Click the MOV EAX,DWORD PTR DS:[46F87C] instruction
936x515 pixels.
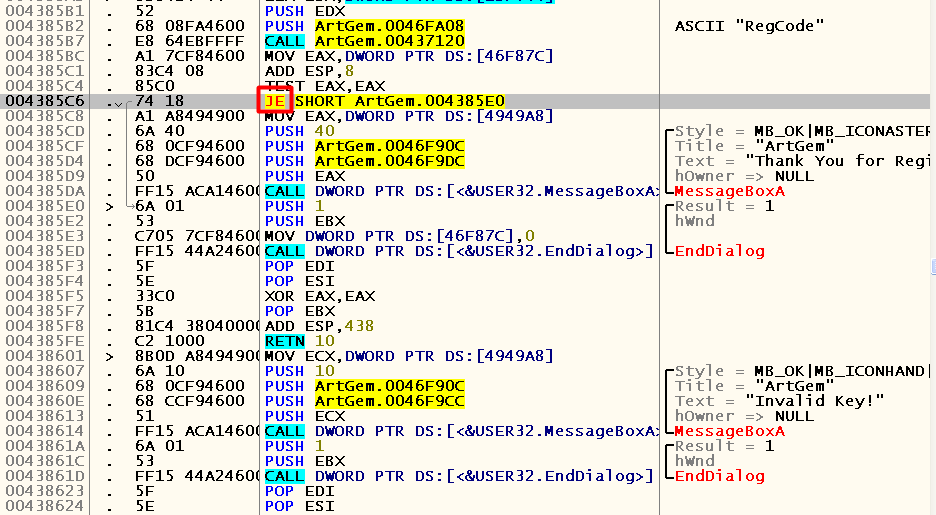(410, 56)
